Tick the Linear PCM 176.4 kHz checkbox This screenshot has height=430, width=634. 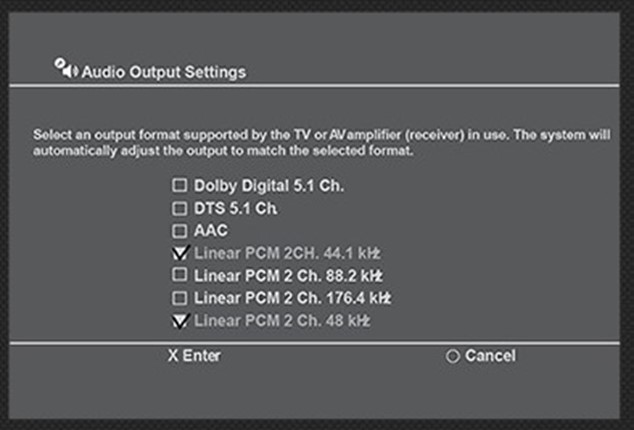click(x=179, y=297)
